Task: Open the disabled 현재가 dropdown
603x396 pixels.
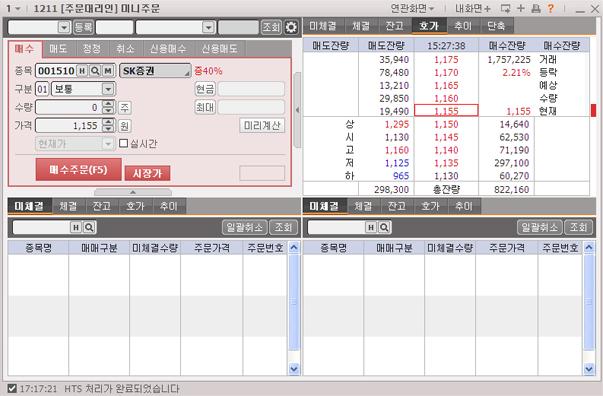Action: [x=108, y=144]
